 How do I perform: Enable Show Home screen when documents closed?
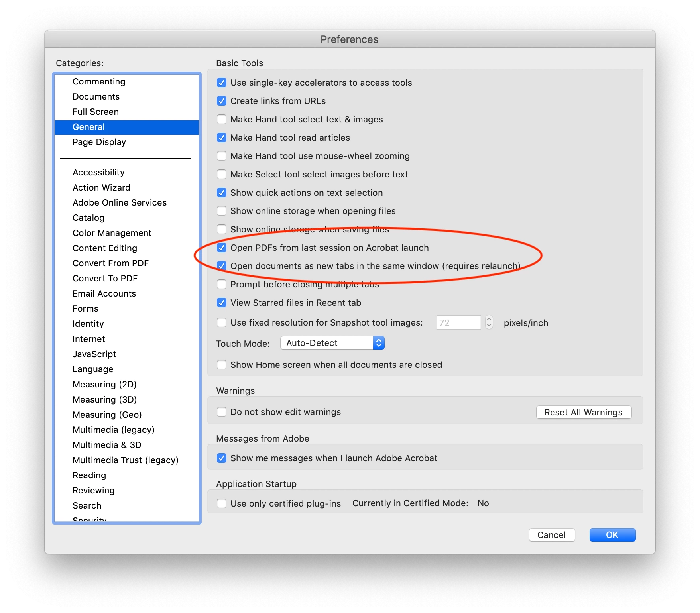pyautogui.click(x=222, y=365)
